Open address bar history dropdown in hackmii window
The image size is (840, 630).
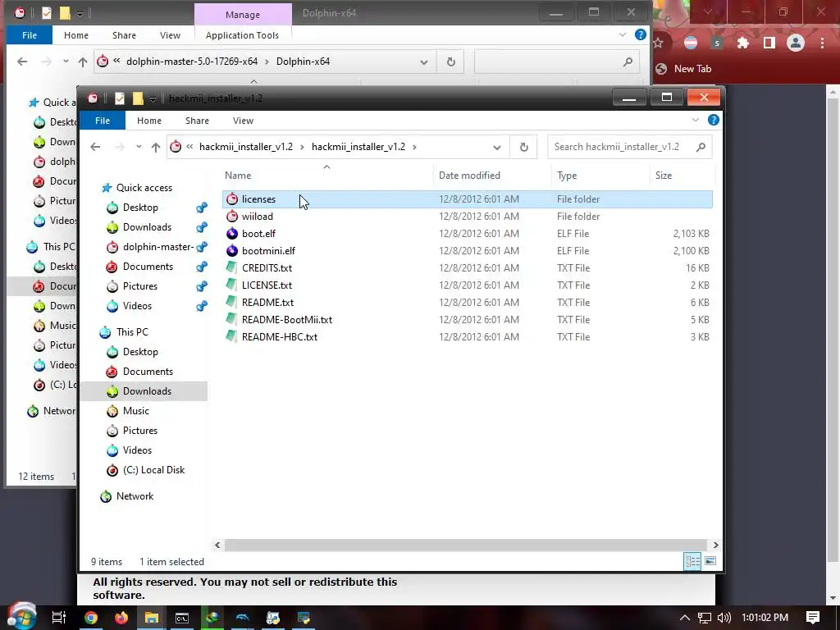(496, 148)
